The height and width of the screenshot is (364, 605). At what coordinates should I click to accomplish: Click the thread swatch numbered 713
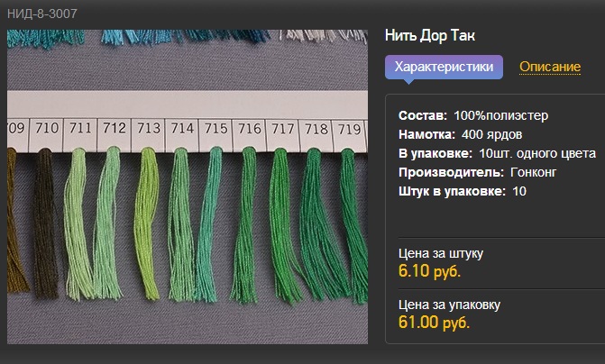click(147, 223)
